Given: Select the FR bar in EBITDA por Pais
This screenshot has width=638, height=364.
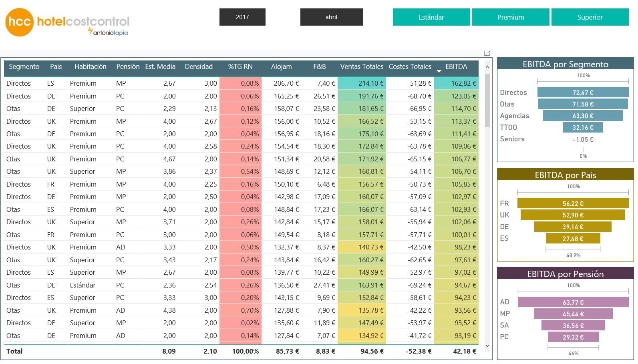Looking at the screenshot, I should point(573,203).
